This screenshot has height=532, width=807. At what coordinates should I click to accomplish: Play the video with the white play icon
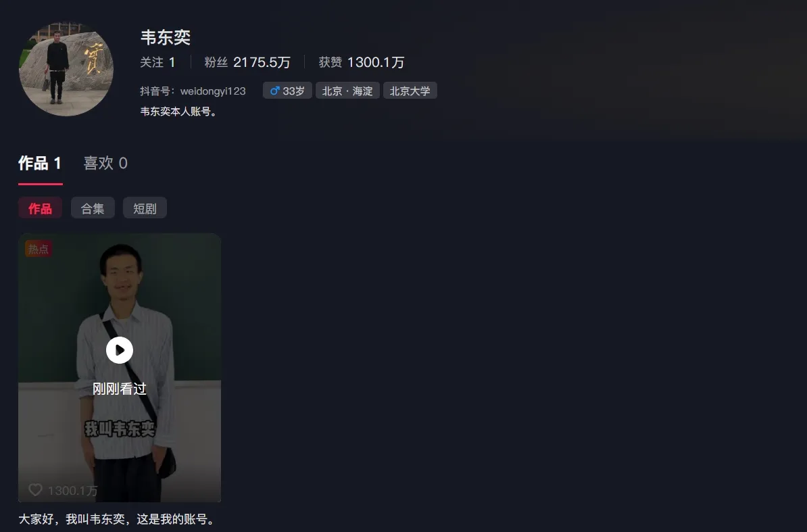tap(120, 350)
